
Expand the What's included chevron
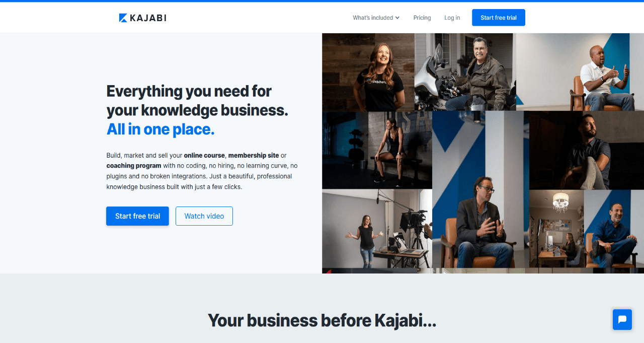(397, 18)
